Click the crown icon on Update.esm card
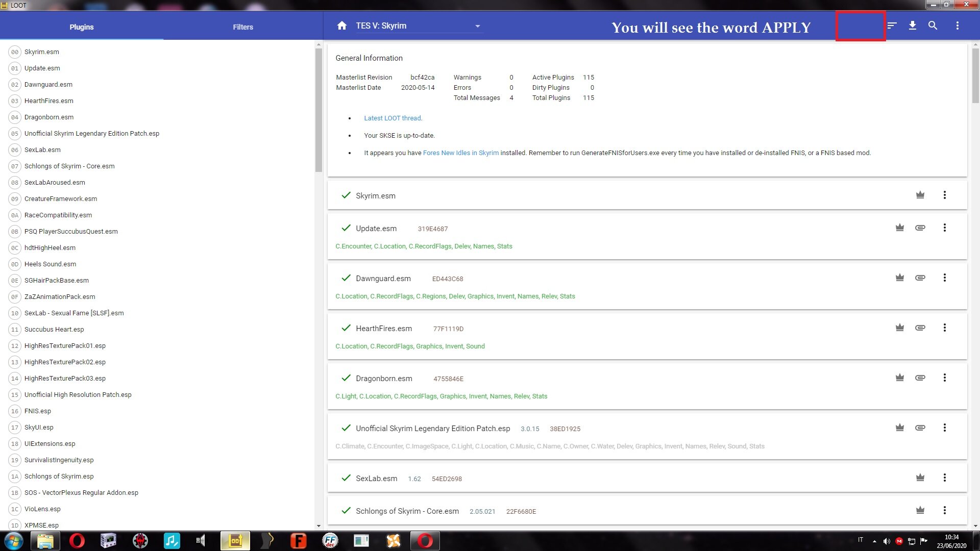The image size is (980, 551). coord(900,228)
